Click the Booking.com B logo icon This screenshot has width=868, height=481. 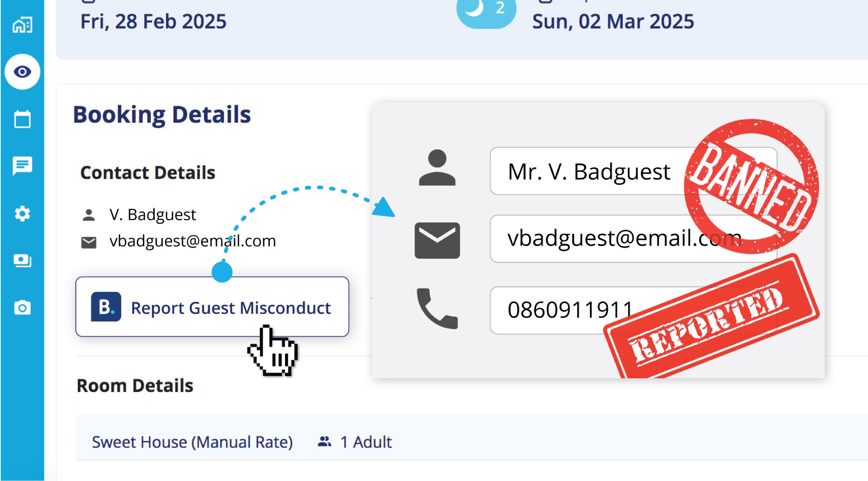[106, 307]
